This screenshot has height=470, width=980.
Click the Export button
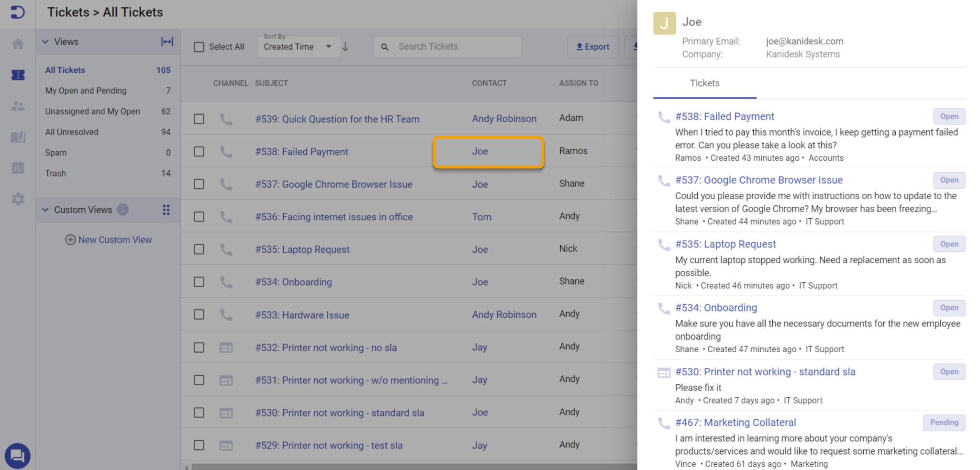click(593, 46)
